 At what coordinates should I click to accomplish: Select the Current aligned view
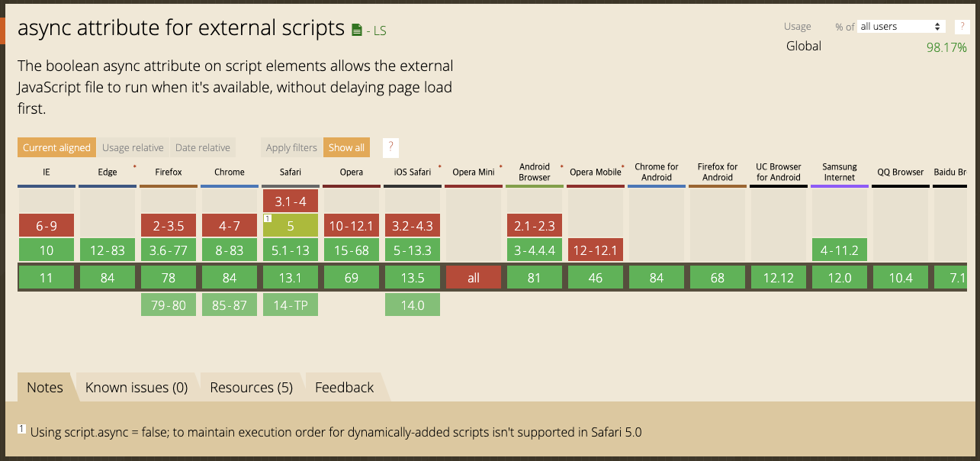56,147
